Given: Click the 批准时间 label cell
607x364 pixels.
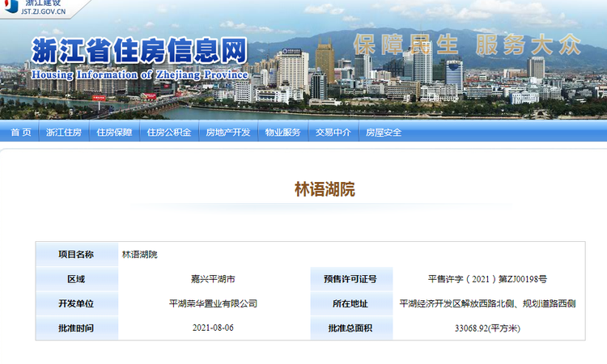Looking at the screenshot, I should [77, 328].
